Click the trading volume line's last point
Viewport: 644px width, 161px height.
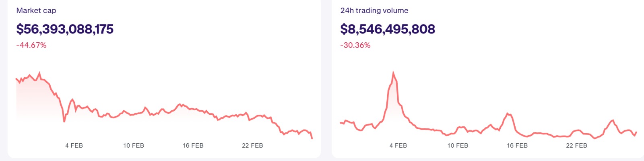[x=636, y=132]
